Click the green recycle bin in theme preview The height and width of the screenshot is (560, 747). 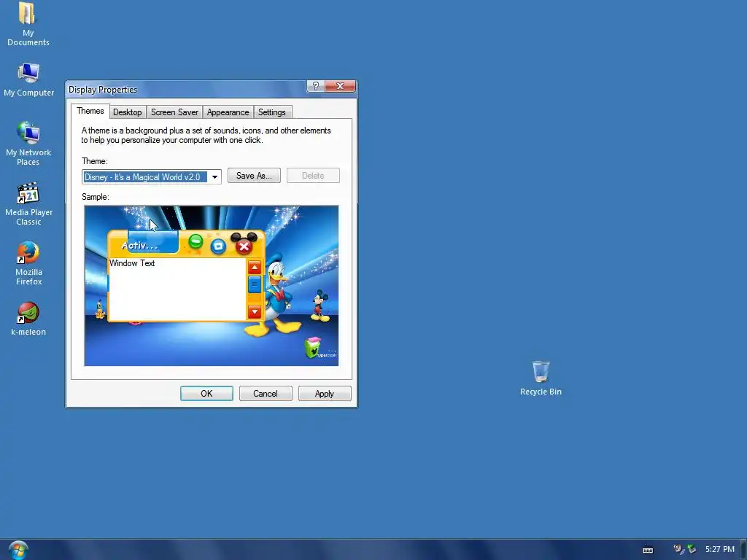pyautogui.click(x=312, y=348)
